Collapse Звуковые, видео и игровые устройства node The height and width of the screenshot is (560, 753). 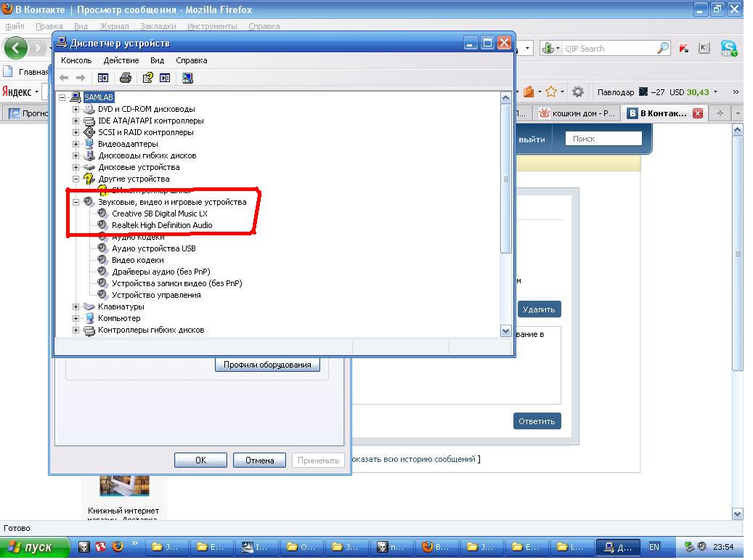tap(76, 203)
